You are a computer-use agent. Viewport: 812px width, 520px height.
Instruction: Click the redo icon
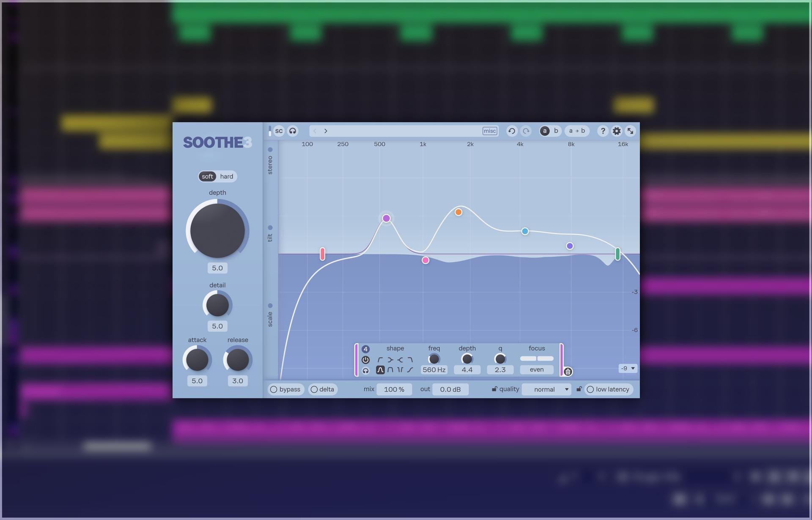pyautogui.click(x=526, y=131)
